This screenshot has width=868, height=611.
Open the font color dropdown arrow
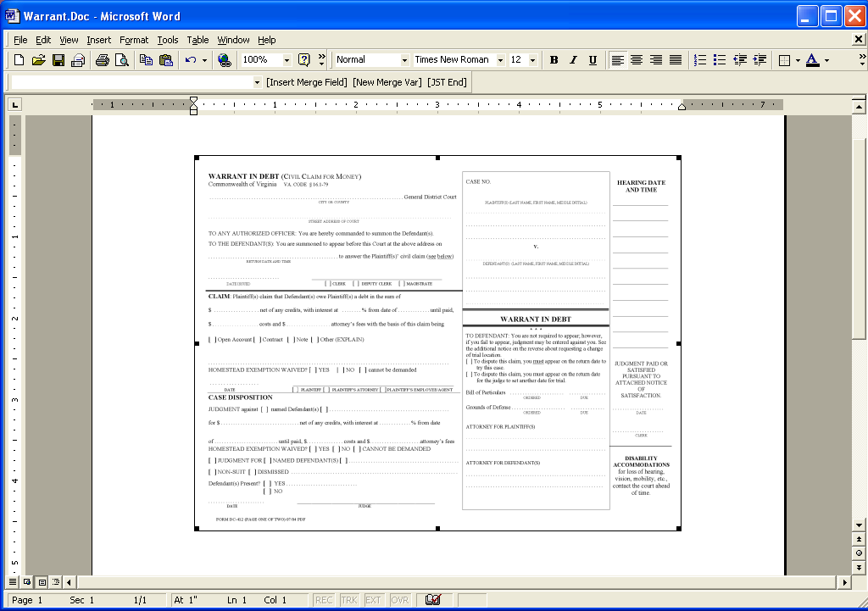pos(826,60)
